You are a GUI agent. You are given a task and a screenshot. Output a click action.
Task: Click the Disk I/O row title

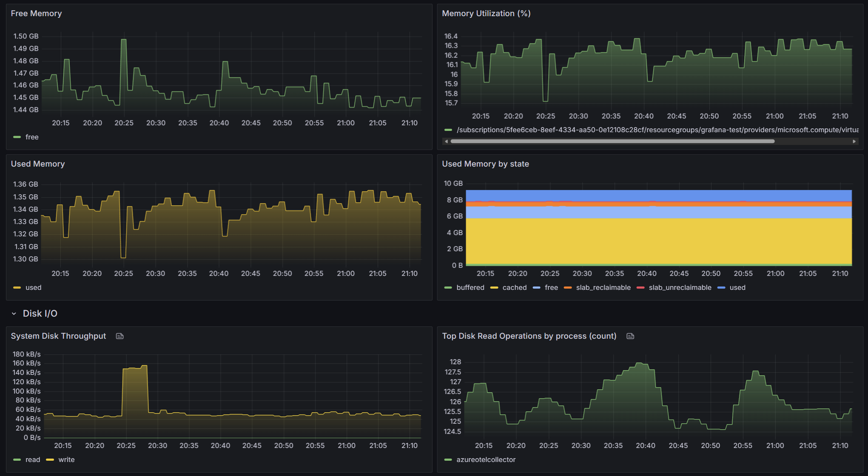click(x=40, y=314)
